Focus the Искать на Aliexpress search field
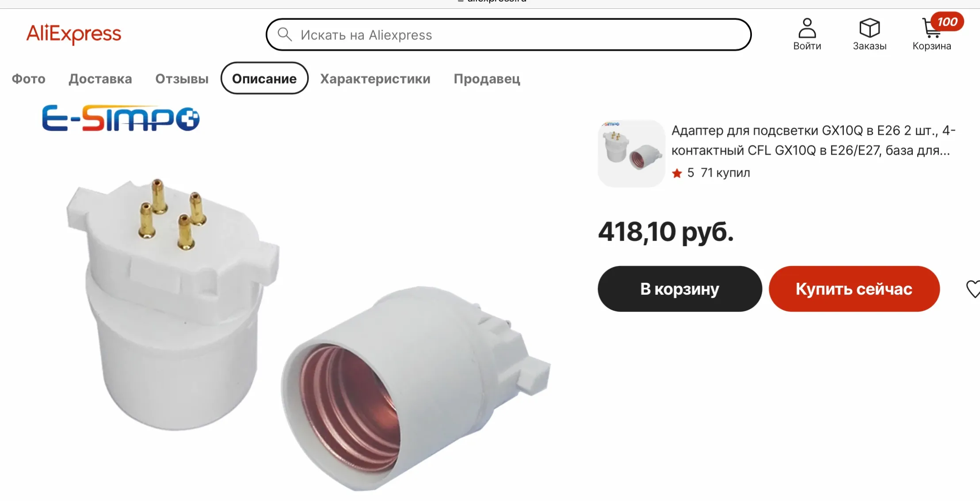Screen dimensions: 980x501 click(508, 34)
